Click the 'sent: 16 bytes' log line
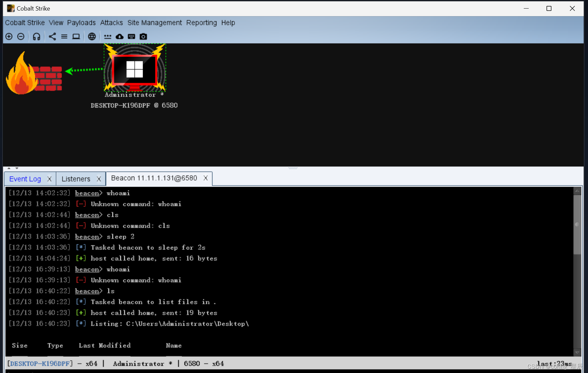This screenshot has height=373, width=588. (x=113, y=258)
